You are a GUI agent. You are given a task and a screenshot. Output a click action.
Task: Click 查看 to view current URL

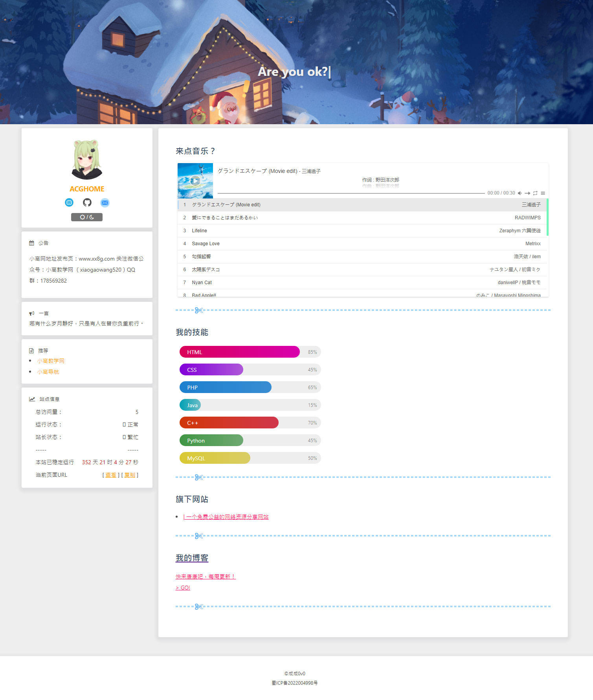[111, 475]
